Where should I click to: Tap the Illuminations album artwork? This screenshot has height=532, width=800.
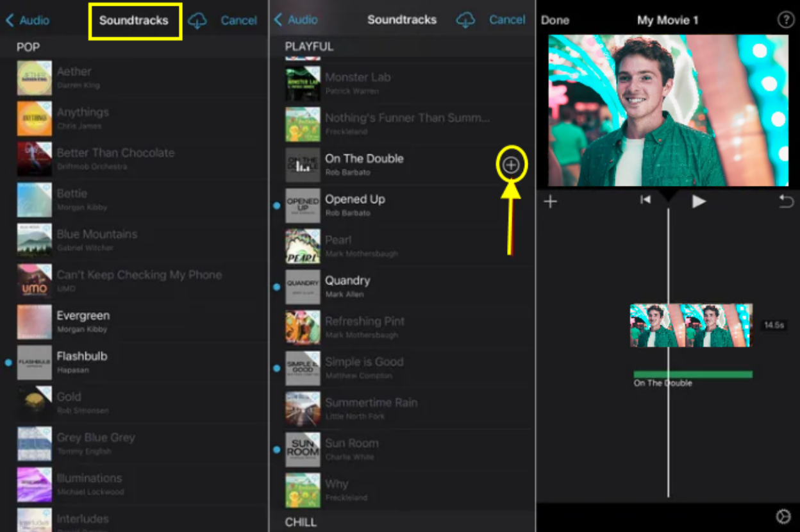point(35,485)
